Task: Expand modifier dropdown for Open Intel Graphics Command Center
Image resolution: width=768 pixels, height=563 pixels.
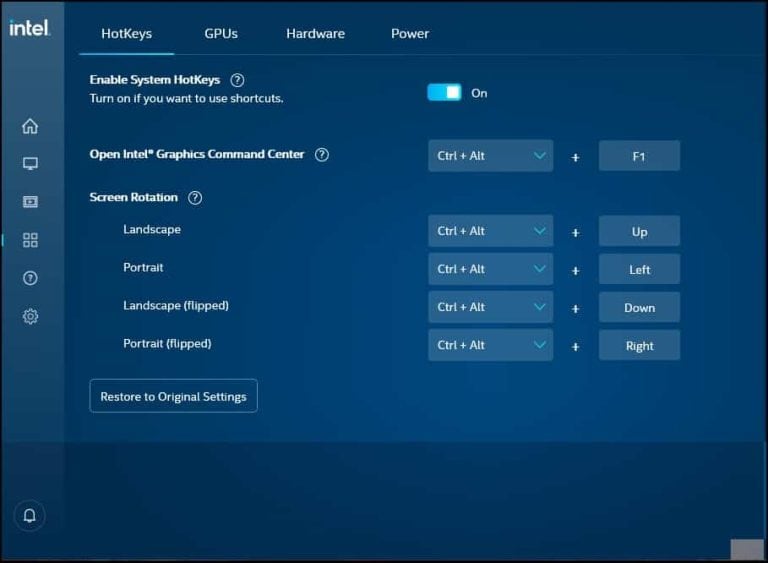Action: 490,156
